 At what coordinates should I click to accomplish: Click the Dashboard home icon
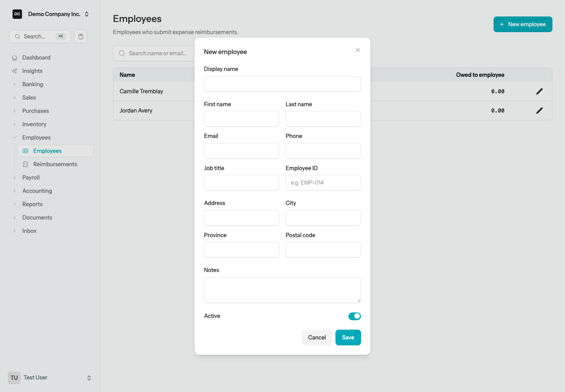click(15, 58)
